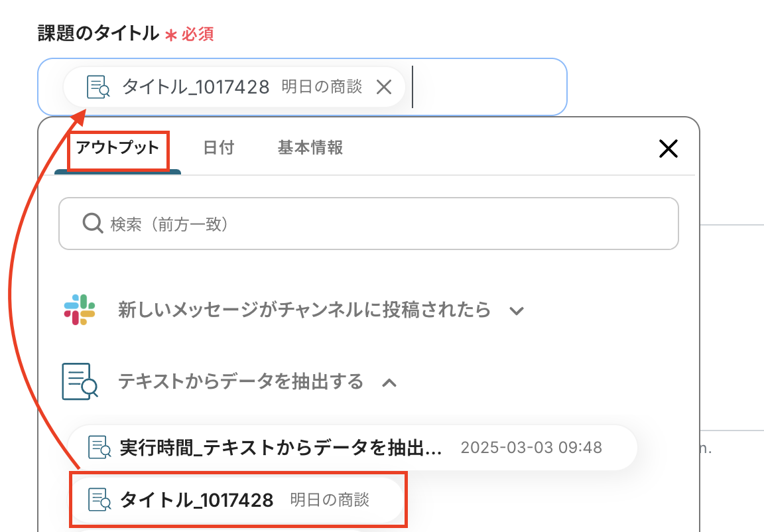Image resolution: width=764 pixels, height=532 pixels.
Task: Switch to the アウトプット tab
Action: (x=117, y=147)
